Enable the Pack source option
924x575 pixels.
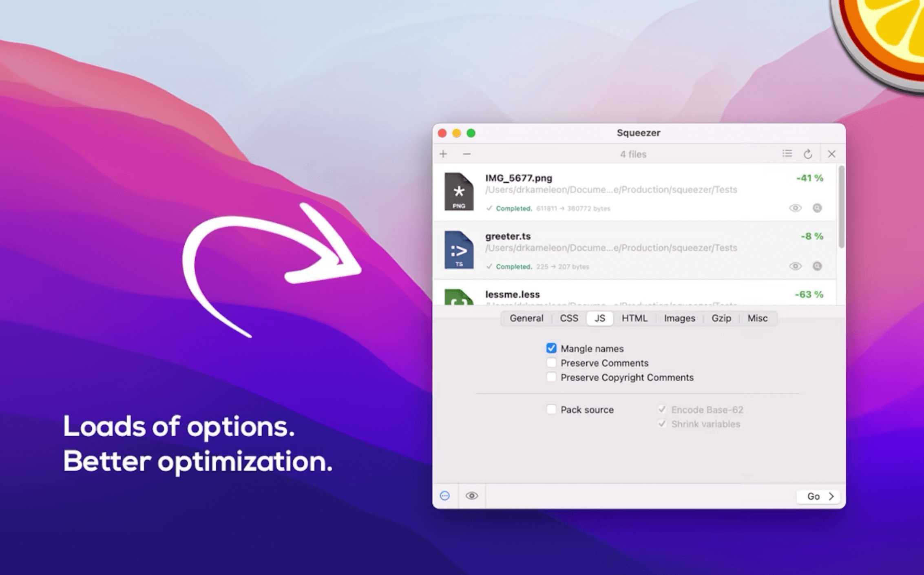(551, 409)
